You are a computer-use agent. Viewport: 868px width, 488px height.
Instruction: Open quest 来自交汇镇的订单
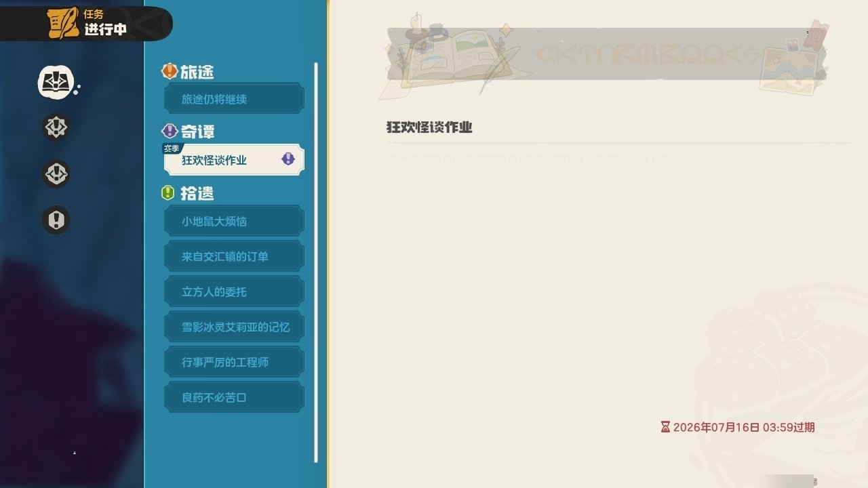coord(234,256)
